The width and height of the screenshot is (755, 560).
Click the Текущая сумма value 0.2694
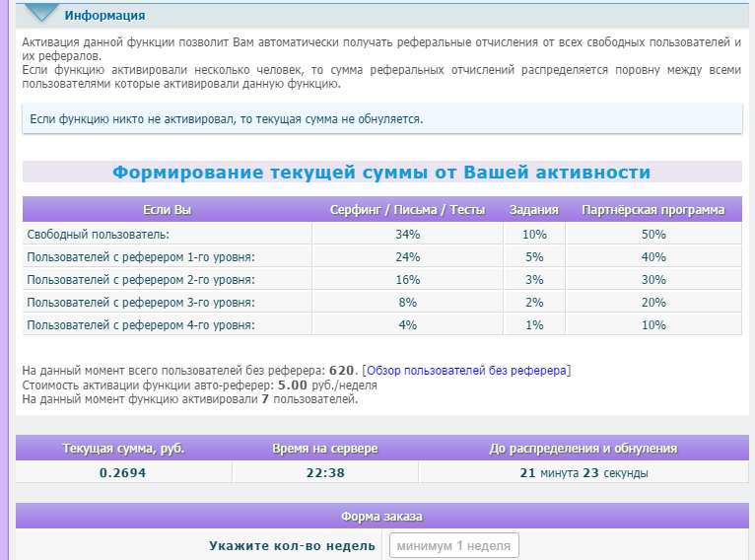point(123,473)
